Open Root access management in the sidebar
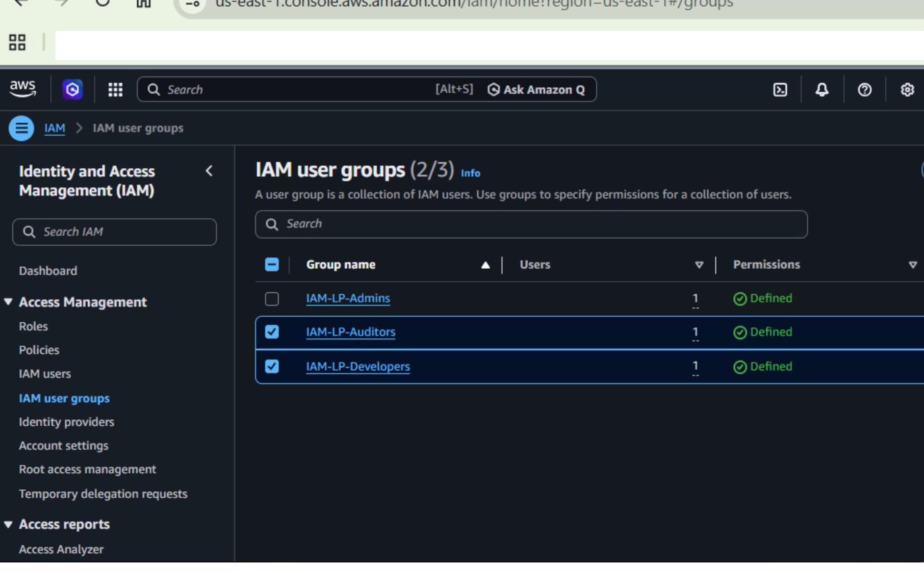 click(88, 469)
